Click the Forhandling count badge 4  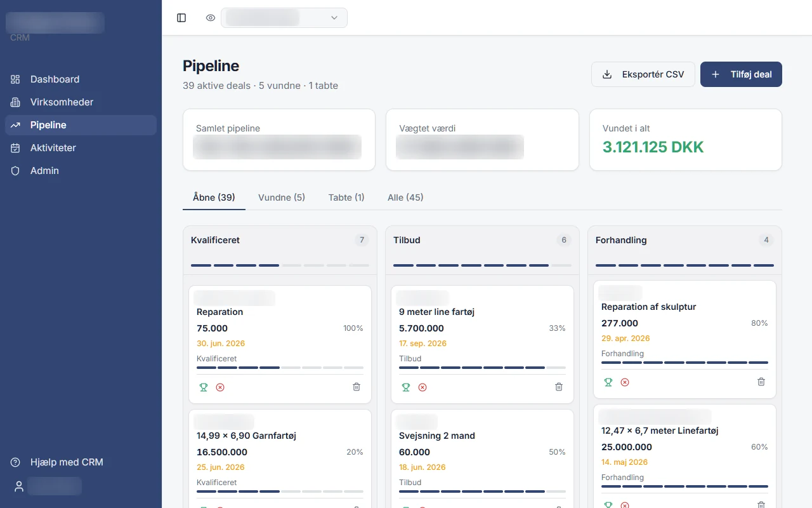[766, 240]
